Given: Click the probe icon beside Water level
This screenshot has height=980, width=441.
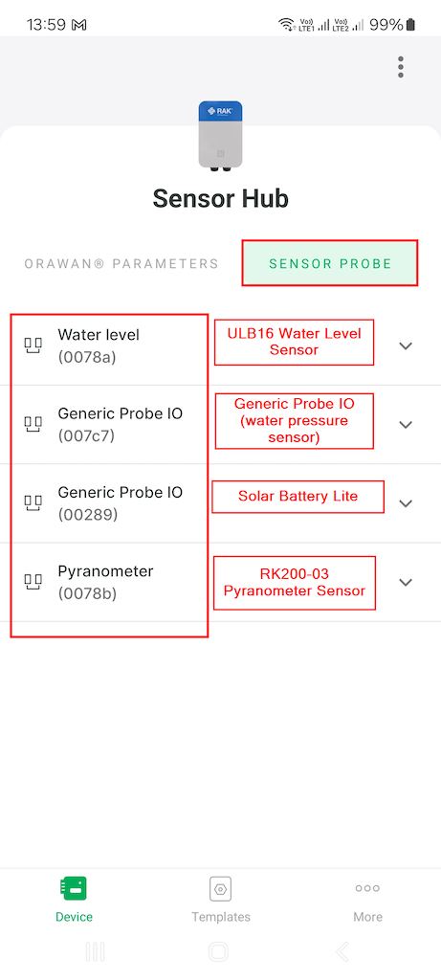Looking at the screenshot, I should pos(33,345).
